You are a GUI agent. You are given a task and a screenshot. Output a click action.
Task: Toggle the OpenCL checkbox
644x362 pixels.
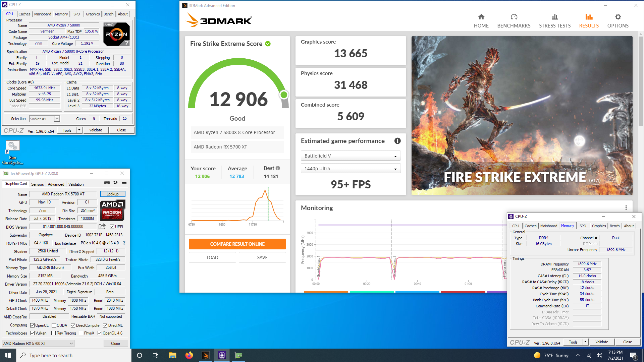[33, 325]
